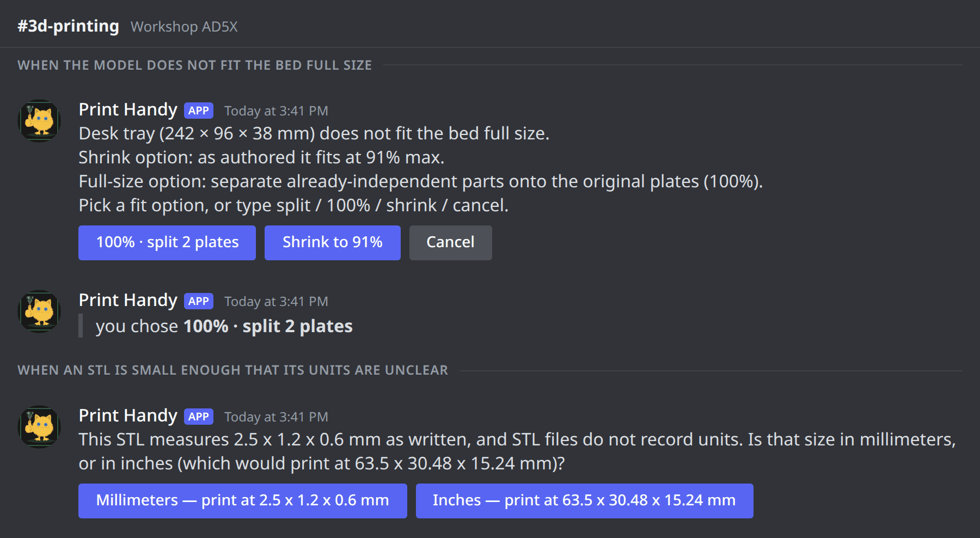This screenshot has height=538, width=980.
Task: Click APP badge on the Desk tray message
Action: (199, 111)
